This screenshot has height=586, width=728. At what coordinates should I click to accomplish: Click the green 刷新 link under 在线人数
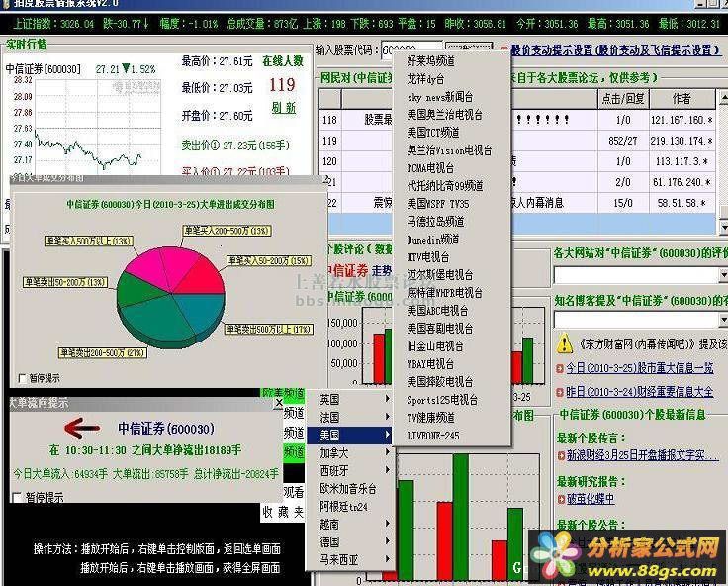[x=284, y=108]
